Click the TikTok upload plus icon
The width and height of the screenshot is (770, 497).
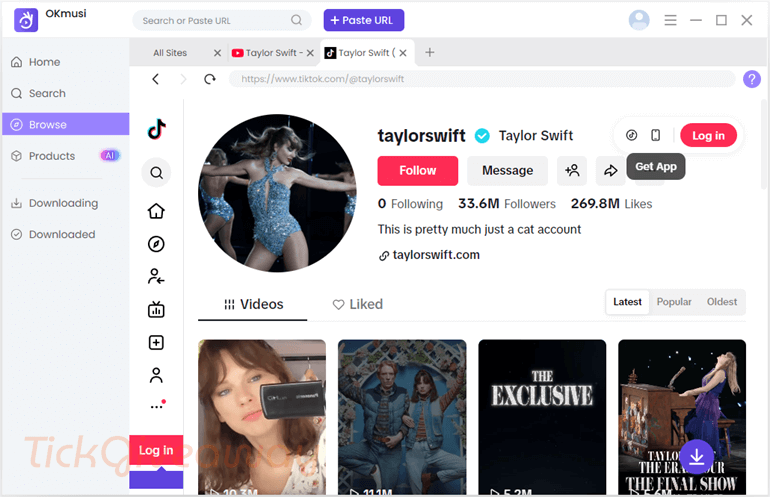pyautogui.click(x=156, y=342)
